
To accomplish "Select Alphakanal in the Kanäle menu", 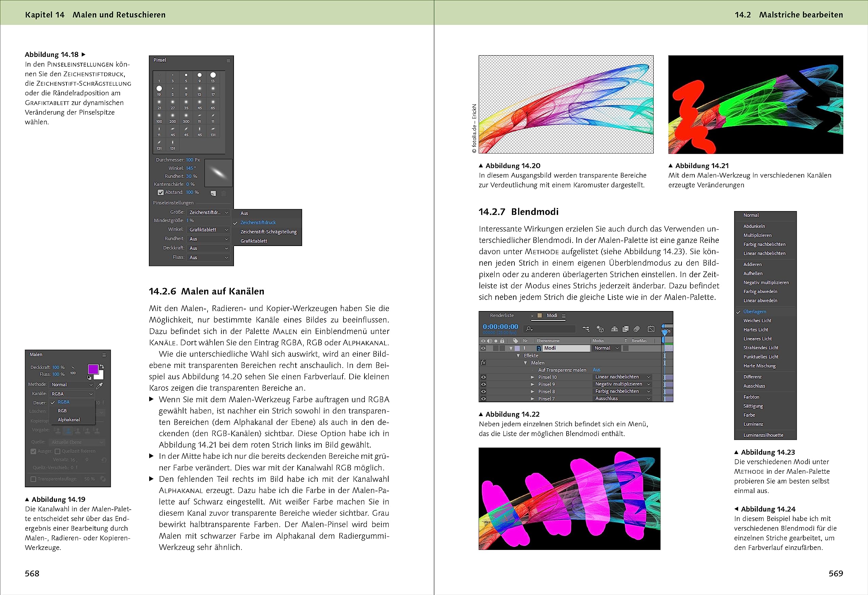I will [69, 419].
